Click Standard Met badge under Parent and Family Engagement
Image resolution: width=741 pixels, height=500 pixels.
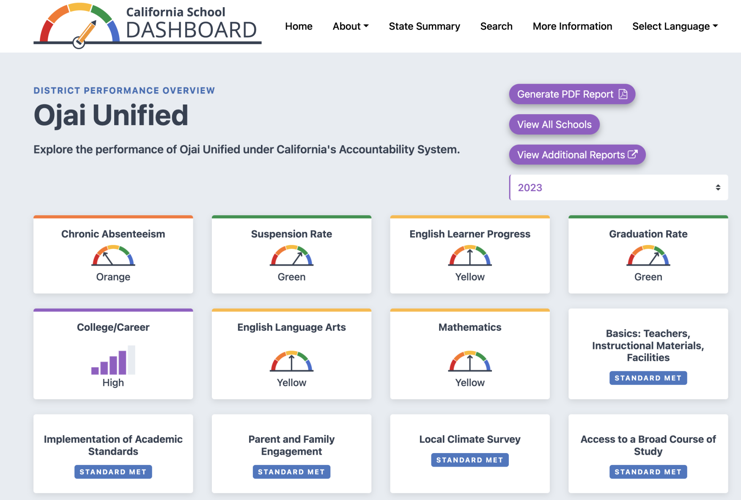pyautogui.click(x=292, y=472)
